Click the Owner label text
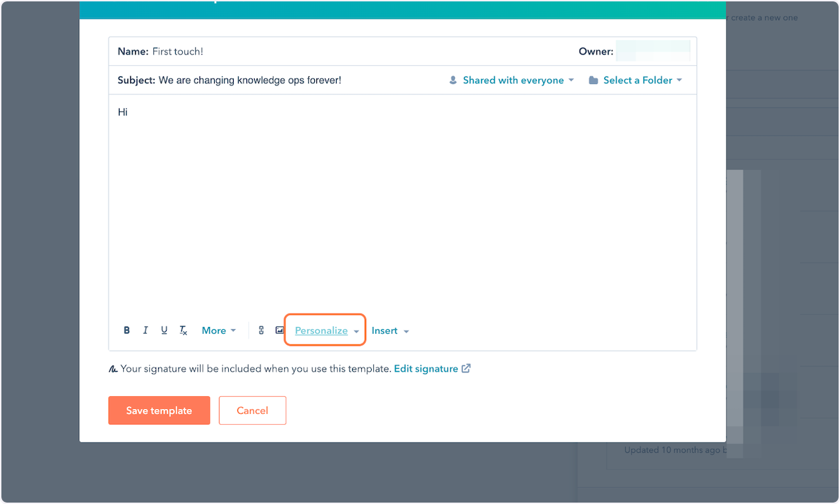 pos(596,52)
